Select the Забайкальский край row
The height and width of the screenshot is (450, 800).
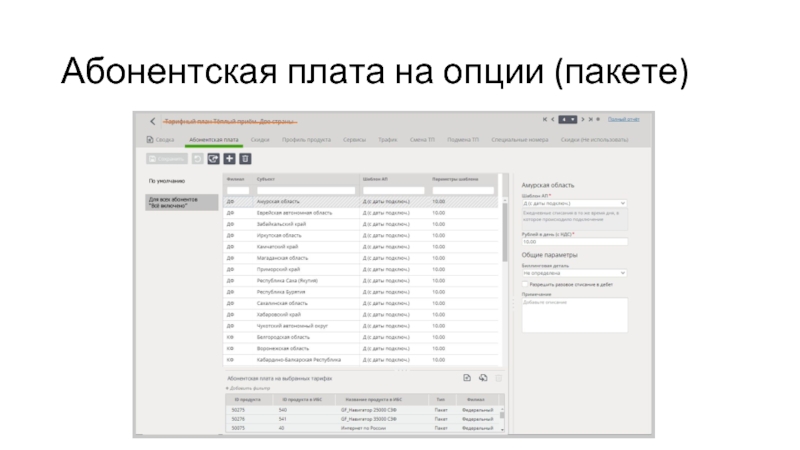(x=361, y=224)
